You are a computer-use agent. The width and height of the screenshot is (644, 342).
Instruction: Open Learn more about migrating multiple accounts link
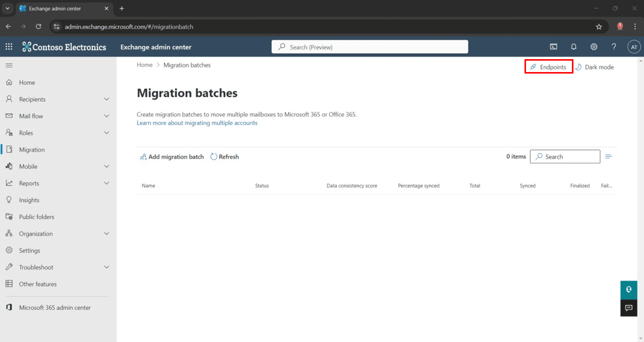click(197, 123)
